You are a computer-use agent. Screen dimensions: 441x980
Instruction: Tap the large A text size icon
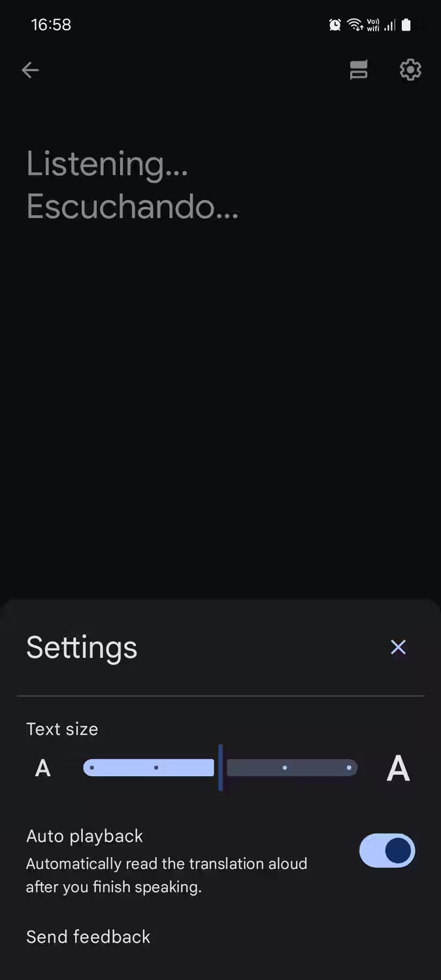[398, 768]
